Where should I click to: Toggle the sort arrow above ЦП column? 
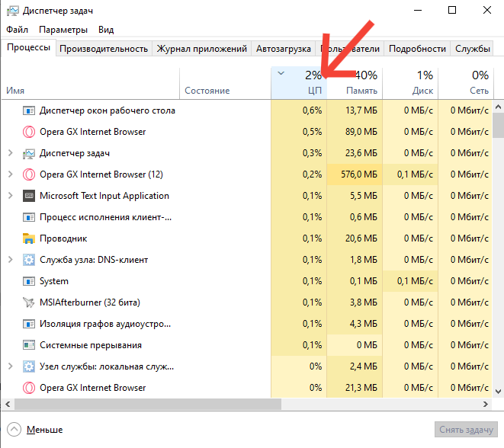coord(281,73)
